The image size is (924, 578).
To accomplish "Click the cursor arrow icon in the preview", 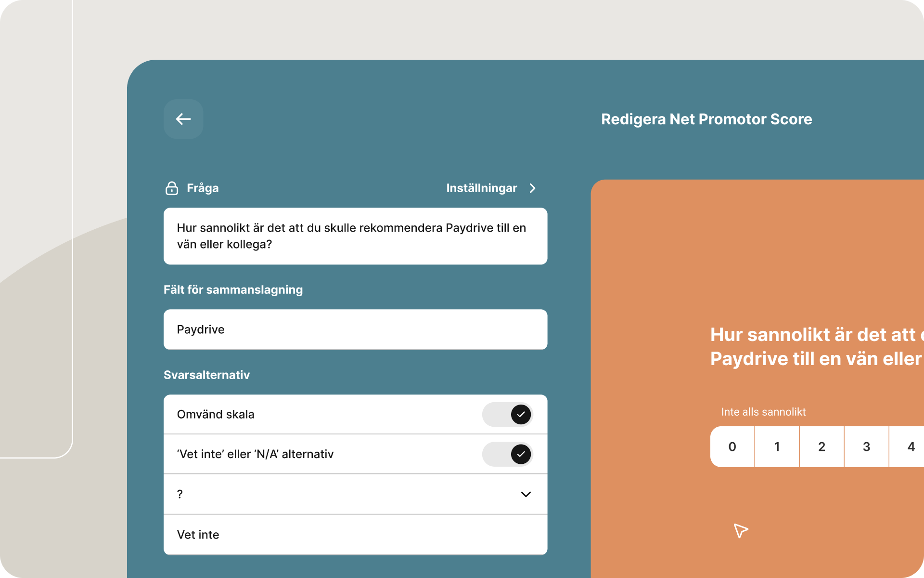I will (741, 531).
